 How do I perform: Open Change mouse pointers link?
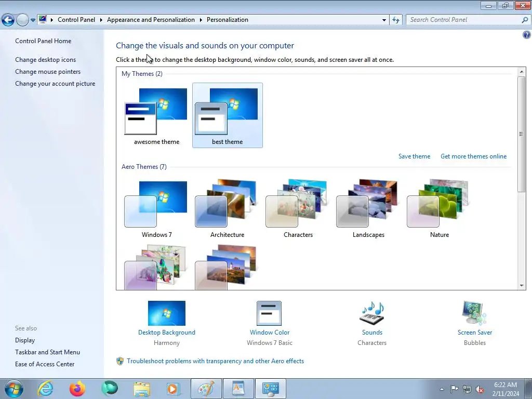point(48,72)
